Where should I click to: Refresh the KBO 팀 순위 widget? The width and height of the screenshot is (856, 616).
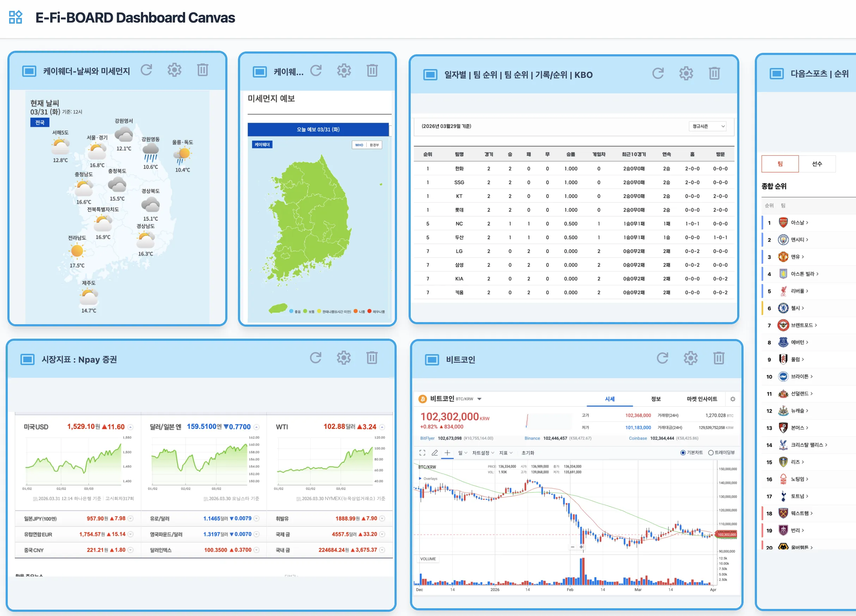[658, 73]
